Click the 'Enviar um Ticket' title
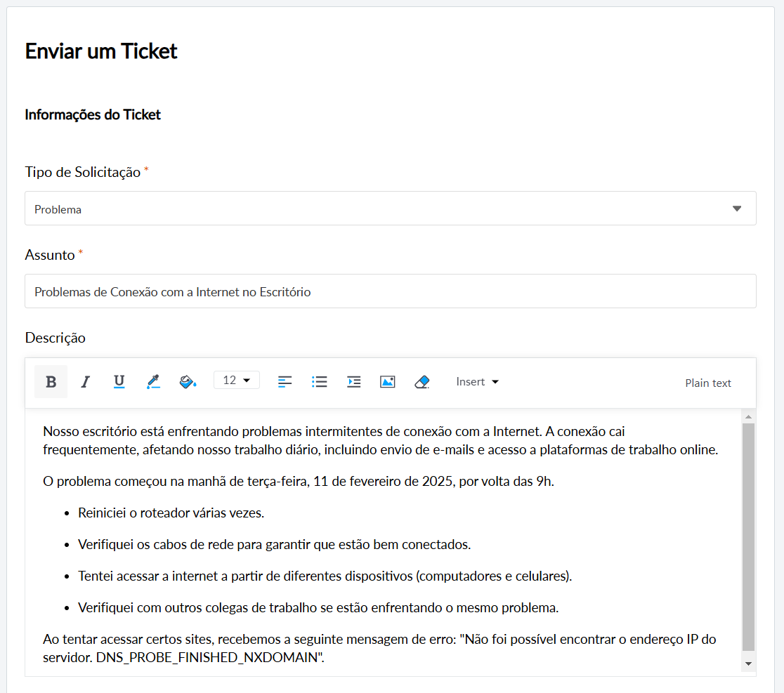 click(x=101, y=51)
